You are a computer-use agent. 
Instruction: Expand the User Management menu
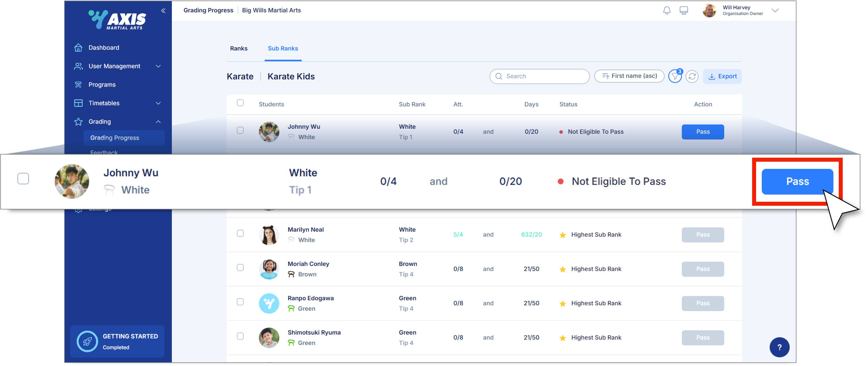pyautogui.click(x=114, y=66)
